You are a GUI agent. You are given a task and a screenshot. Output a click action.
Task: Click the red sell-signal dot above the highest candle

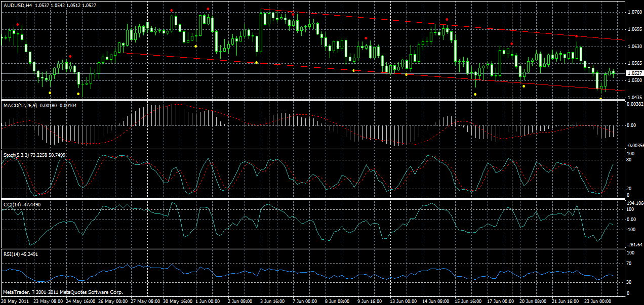[x=208, y=9]
